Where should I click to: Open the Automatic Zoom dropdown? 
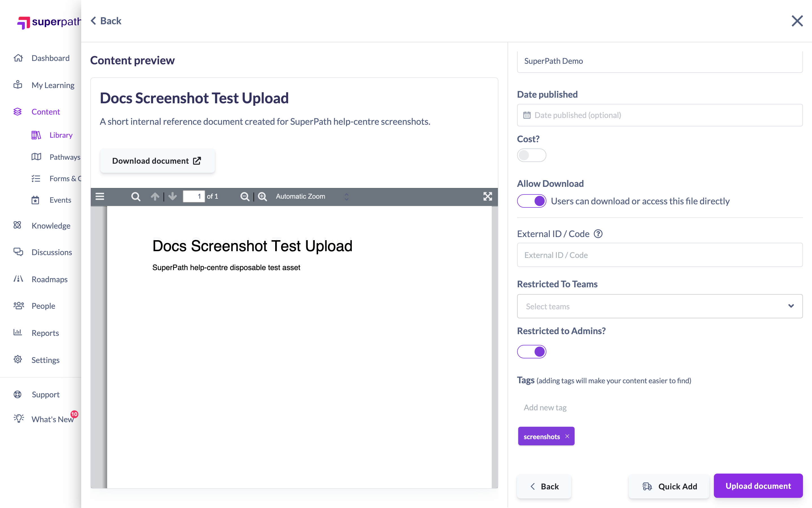point(312,196)
